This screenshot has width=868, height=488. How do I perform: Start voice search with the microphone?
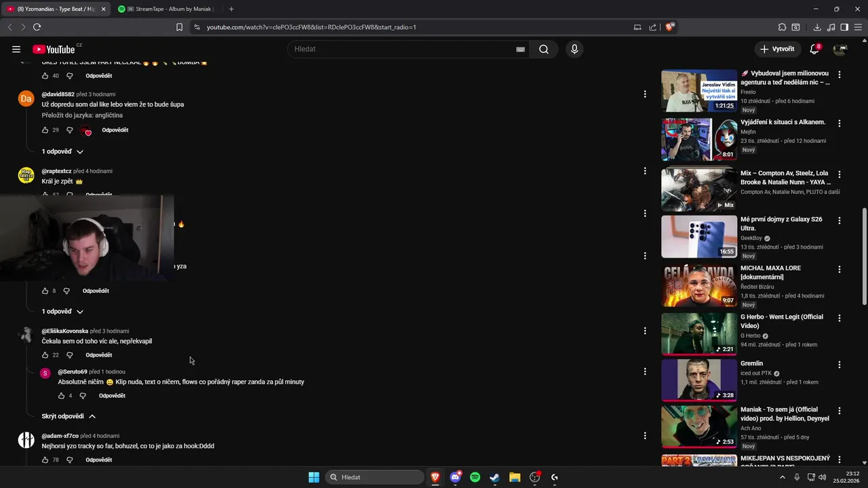pyautogui.click(x=574, y=49)
